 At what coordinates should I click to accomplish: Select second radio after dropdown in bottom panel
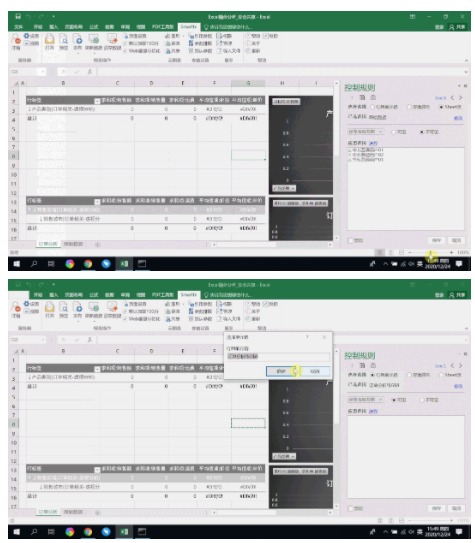pyautogui.click(x=422, y=400)
